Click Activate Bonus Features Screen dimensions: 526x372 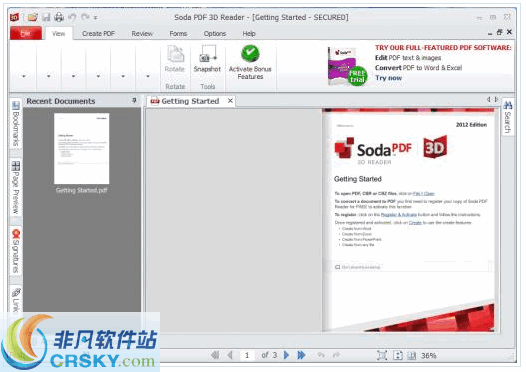[x=250, y=62]
